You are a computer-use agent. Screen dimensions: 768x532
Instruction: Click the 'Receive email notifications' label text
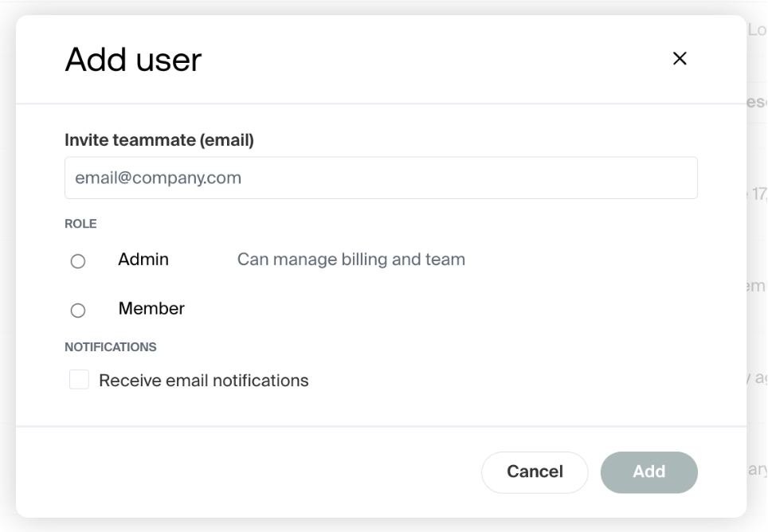coord(203,381)
